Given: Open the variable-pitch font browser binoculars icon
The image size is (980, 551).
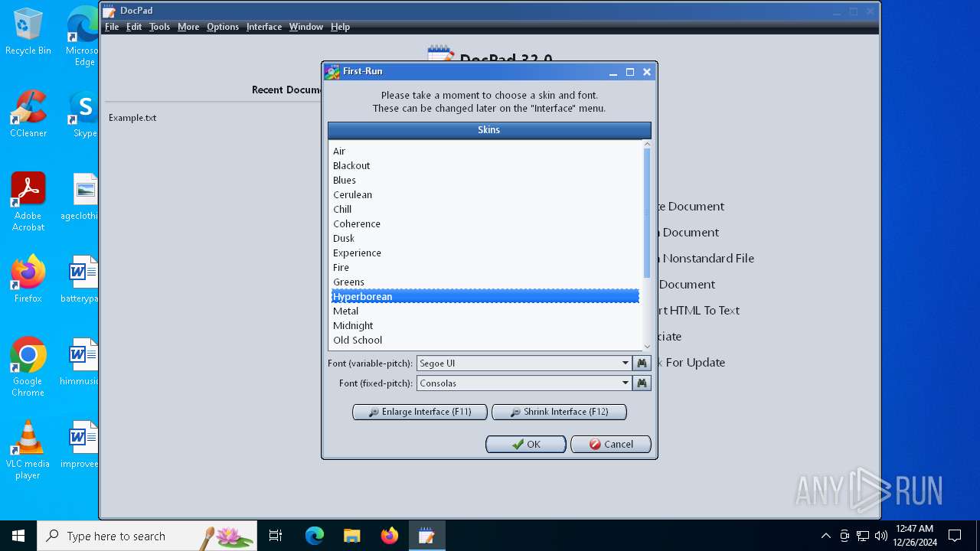Looking at the screenshot, I should click(642, 363).
